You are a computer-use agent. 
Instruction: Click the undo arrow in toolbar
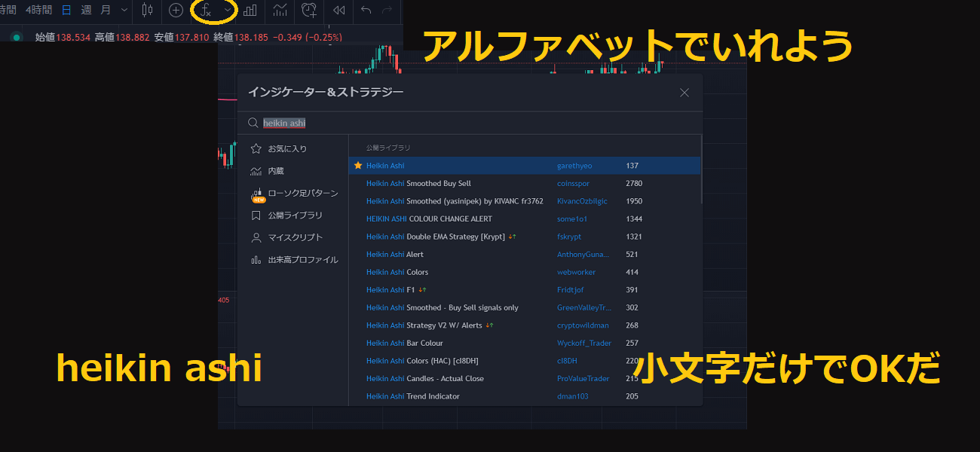pos(366,11)
